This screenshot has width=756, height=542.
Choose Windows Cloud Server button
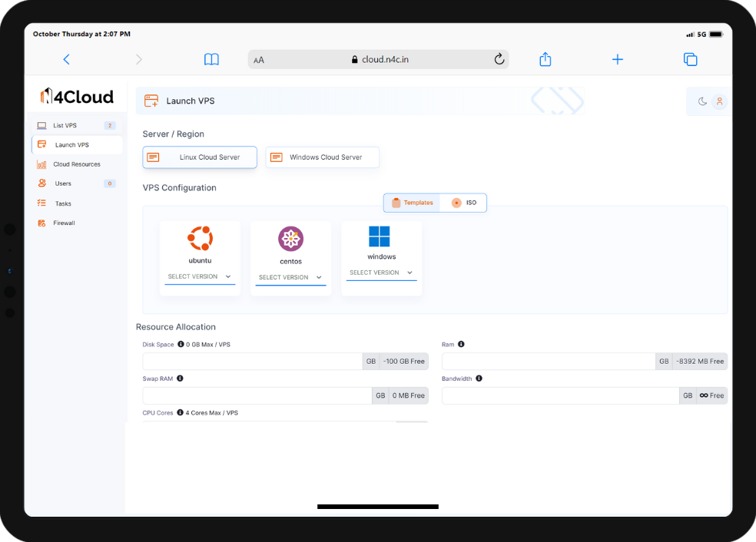click(x=323, y=157)
